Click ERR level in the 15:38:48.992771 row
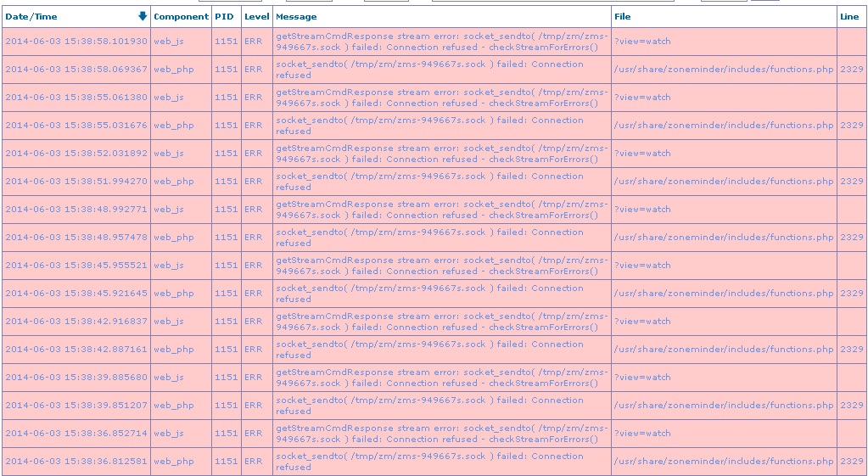This screenshot has width=868, height=476. point(254,209)
